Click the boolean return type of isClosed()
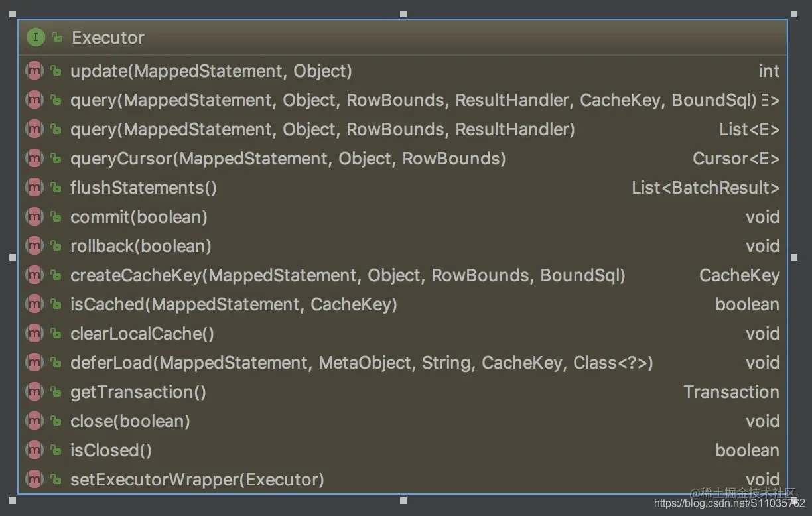The height and width of the screenshot is (516, 812). pos(747,450)
